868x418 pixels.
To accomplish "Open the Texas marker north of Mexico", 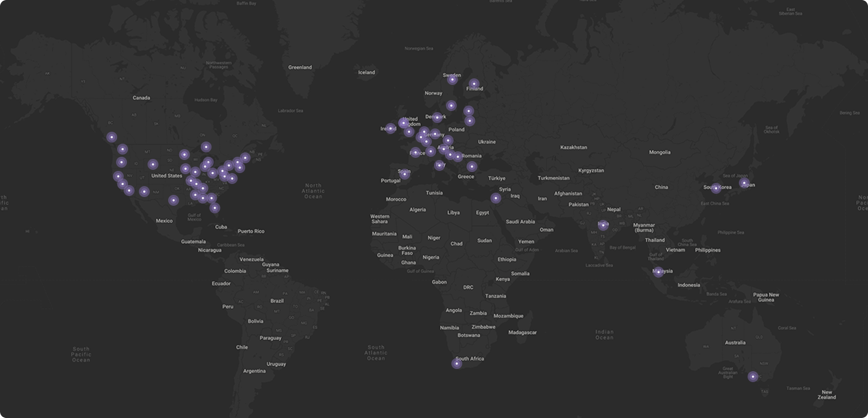I will (173, 200).
